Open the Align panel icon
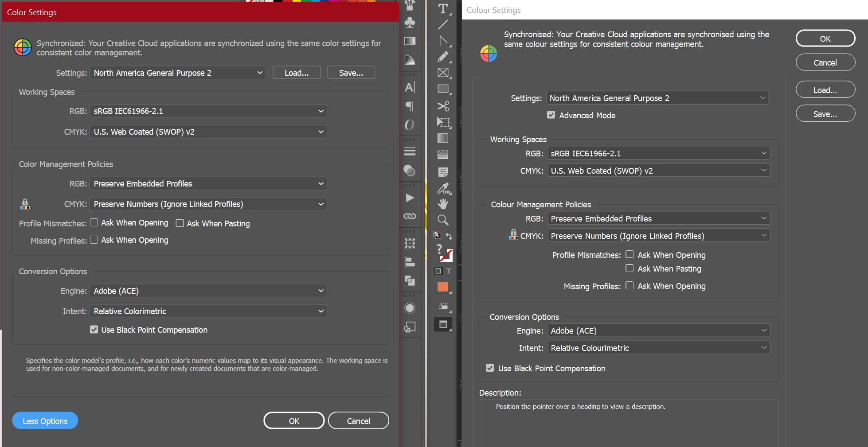This screenshot has height=447, width=868. tap(410, 262)
